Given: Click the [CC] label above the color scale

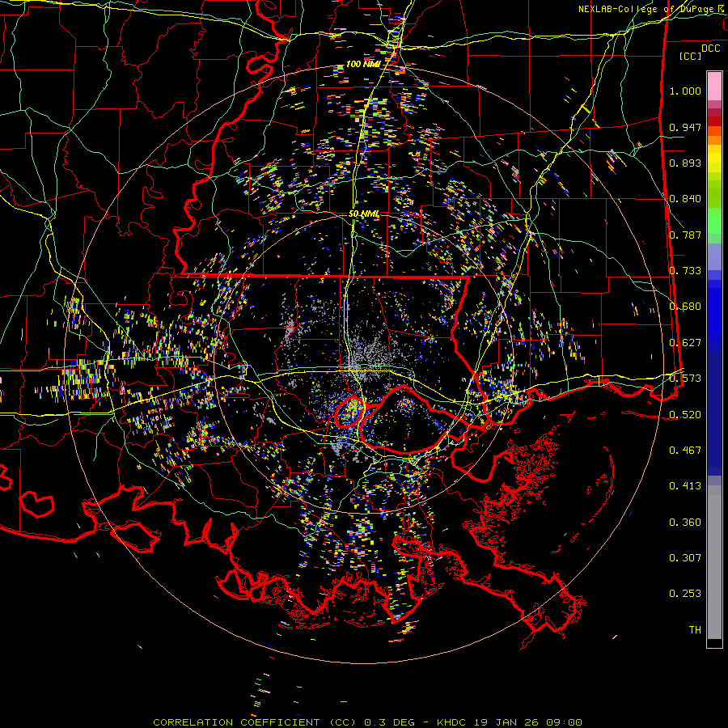Looking at the screenshot, I should point(690,56).
